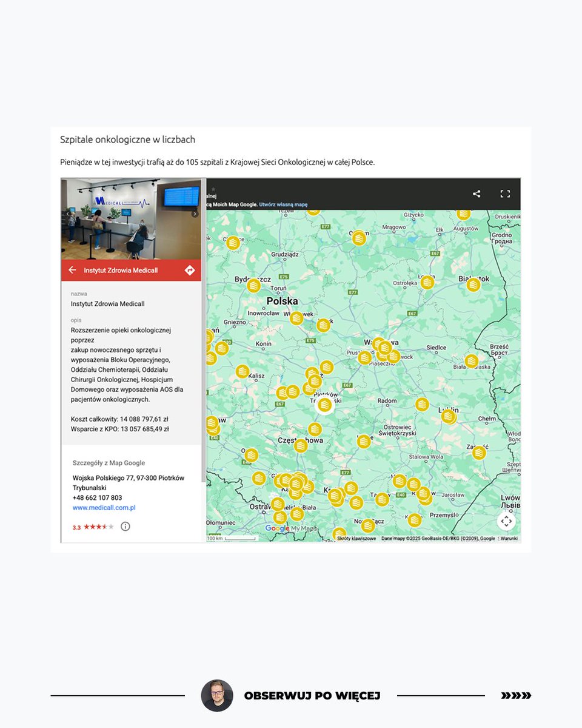Click the directions icon beside Instytut Zdrowia Medicall
The height and width of the screenshot is (728, 582).
pyautogui.click(x=189, y=269)
